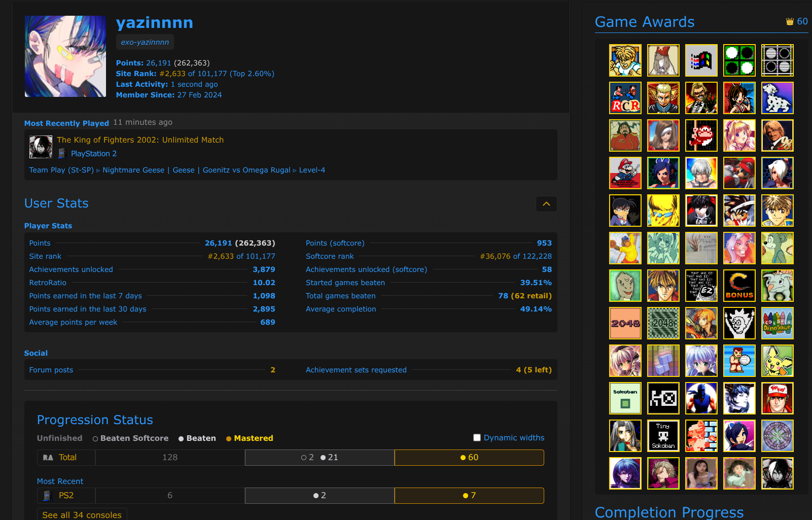The image size is (812, 520).
Task: Open the Reversi green discs award badge
Action: [739, 60]
